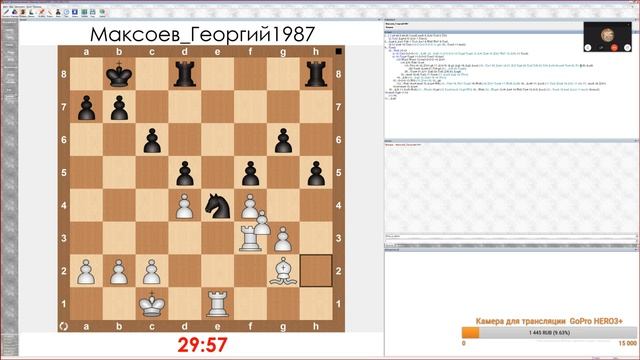This screenshot has width=640, height=360.
Task: Click the highlighted empty h2 square
Action: pyautogui.click(x=316, y=271)
